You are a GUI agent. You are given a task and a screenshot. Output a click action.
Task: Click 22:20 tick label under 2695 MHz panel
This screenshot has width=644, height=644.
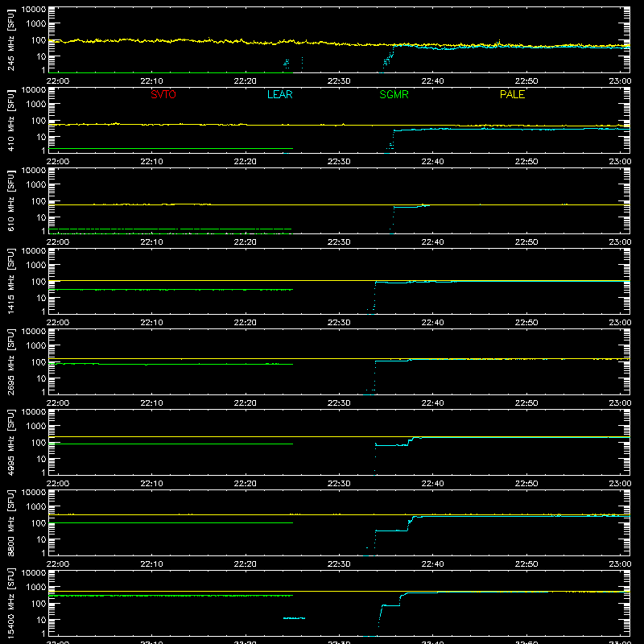click(x=246, y=403)
